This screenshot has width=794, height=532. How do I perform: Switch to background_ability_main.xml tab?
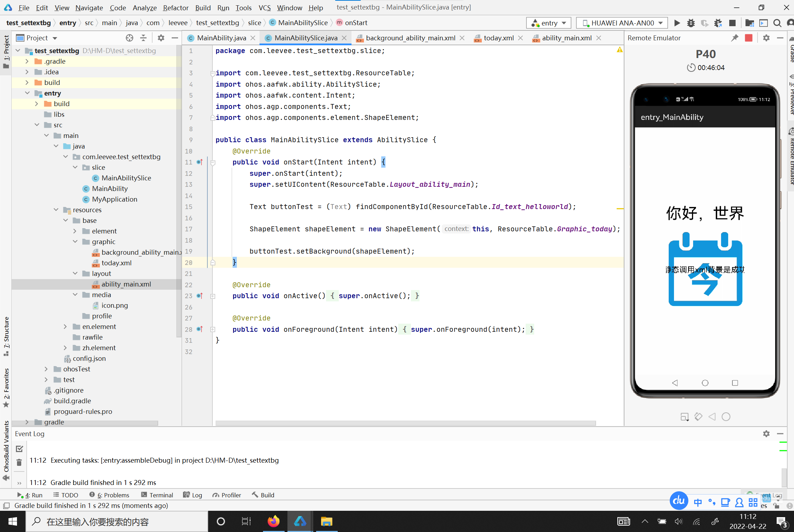[411, 38]
